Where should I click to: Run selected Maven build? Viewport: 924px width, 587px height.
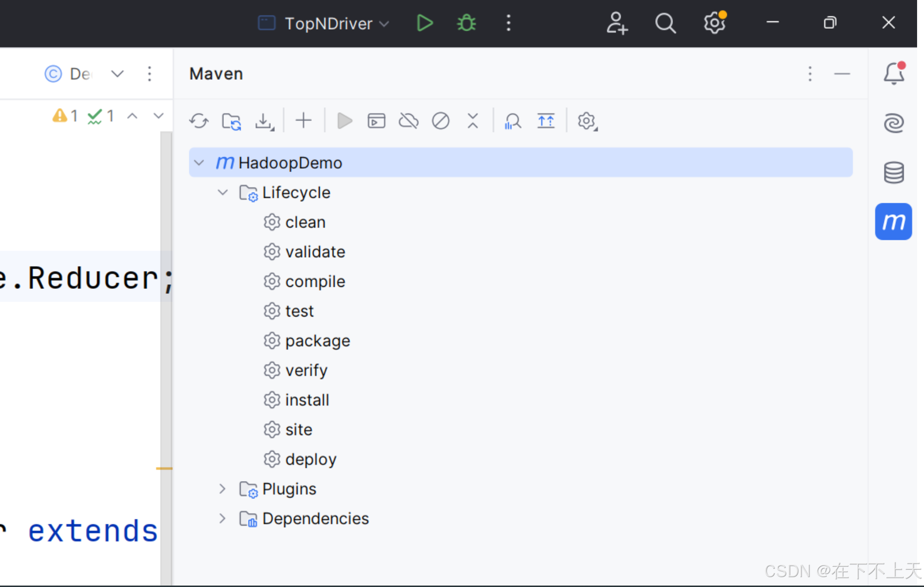pos(344,121)
